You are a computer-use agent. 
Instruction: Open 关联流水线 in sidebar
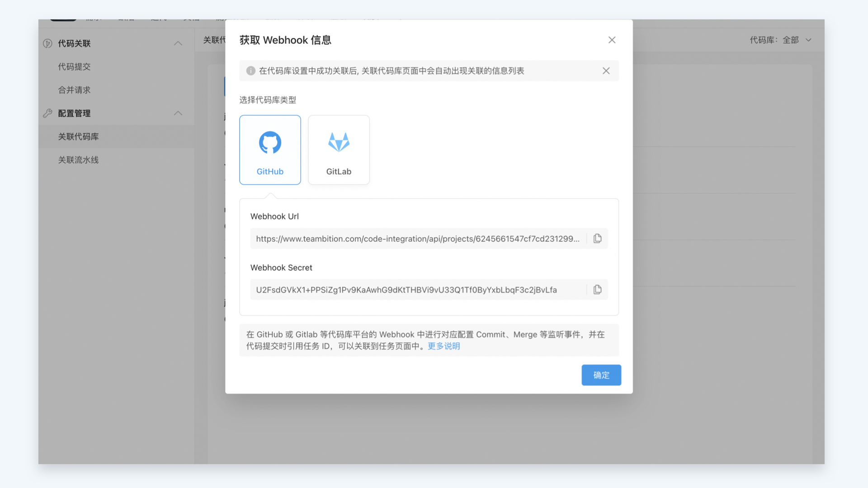[78, 160]
